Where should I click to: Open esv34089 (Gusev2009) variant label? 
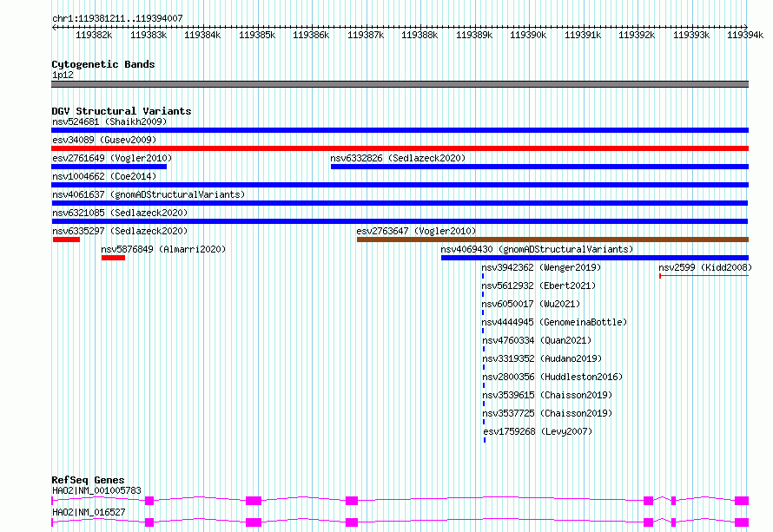click(x=104, y=140)
